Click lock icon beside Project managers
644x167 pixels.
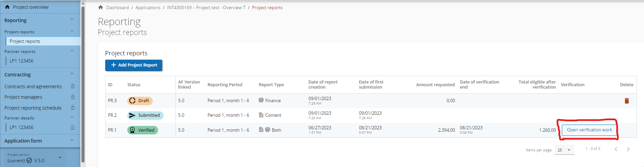(x=73, y=97)
